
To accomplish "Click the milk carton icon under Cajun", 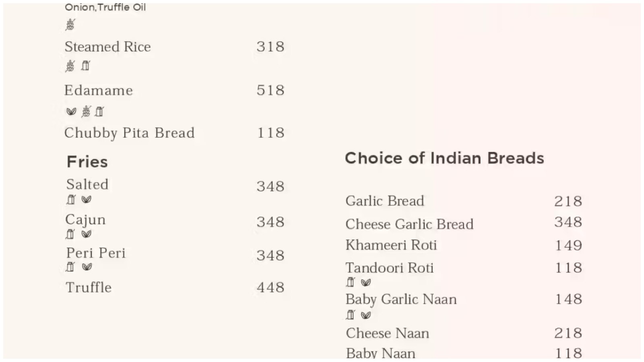I will tap(70, 234).
